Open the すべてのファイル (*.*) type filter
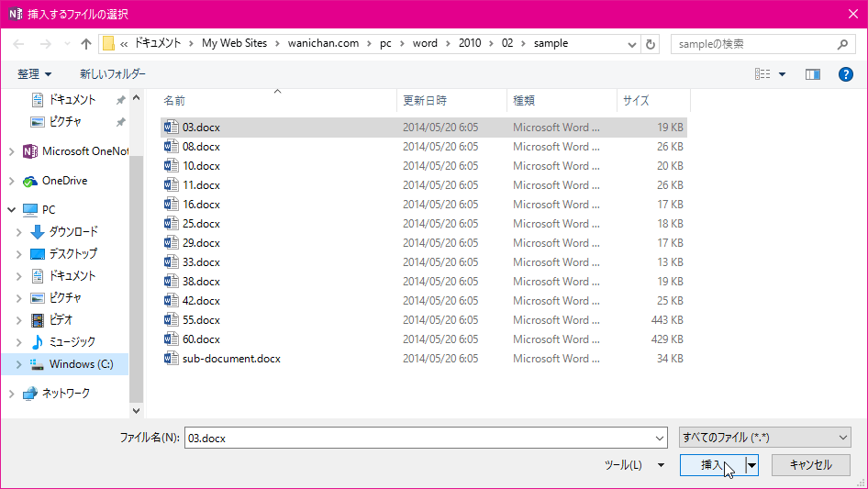 [x=765, y=438]
